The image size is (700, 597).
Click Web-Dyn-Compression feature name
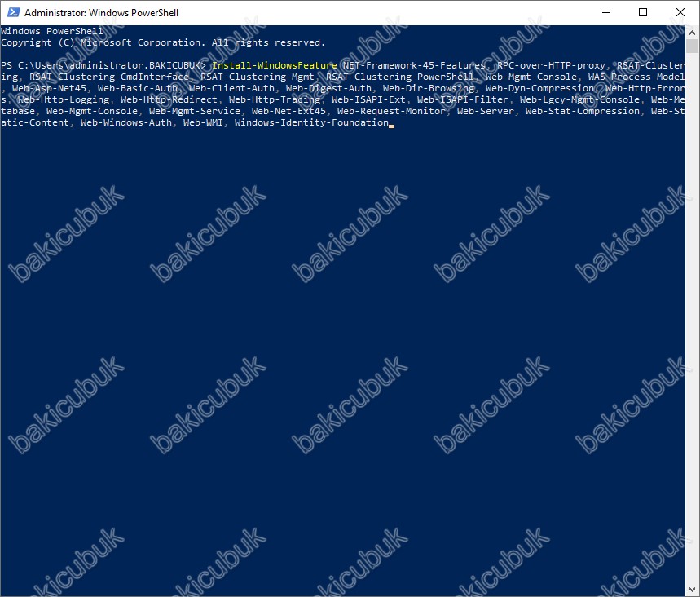click(539, 88)
